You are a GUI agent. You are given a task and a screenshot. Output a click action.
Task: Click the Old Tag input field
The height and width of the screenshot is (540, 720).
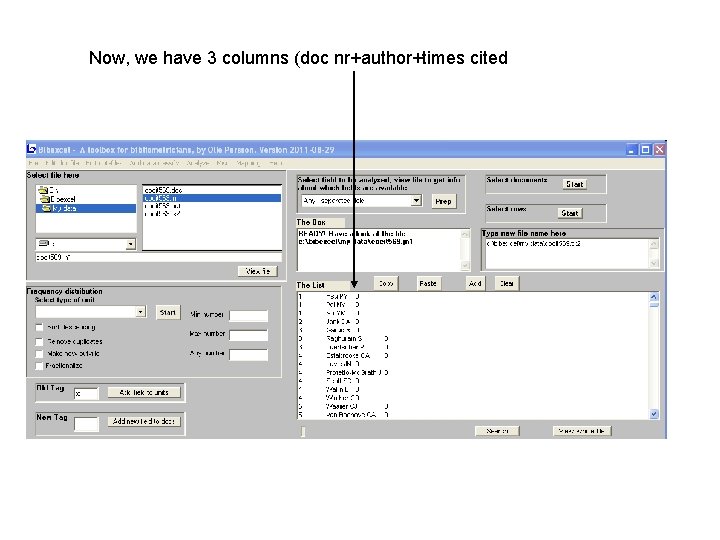pos(86,394)
